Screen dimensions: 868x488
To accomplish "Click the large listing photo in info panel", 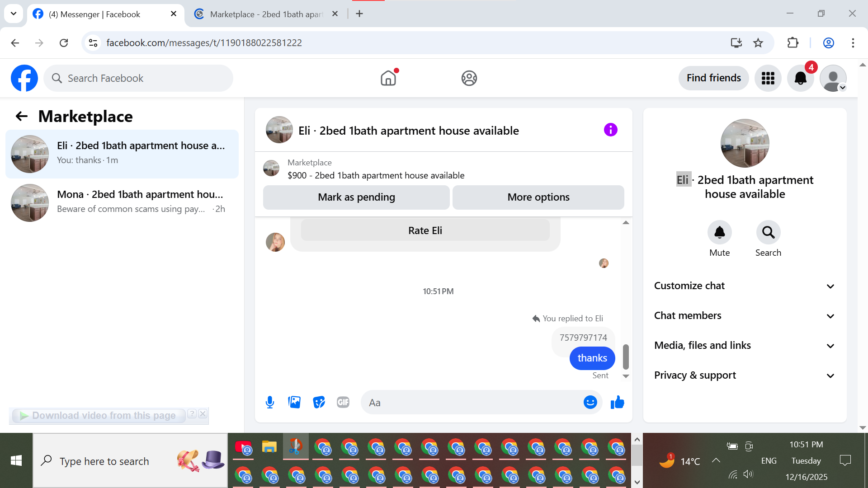I will pyautogui.click(x=745, y=143).
